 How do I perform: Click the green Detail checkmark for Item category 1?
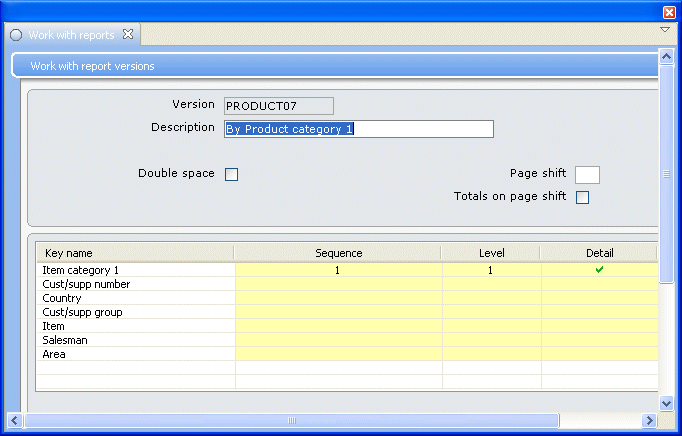pyautogui.click(x=599, y=270)
